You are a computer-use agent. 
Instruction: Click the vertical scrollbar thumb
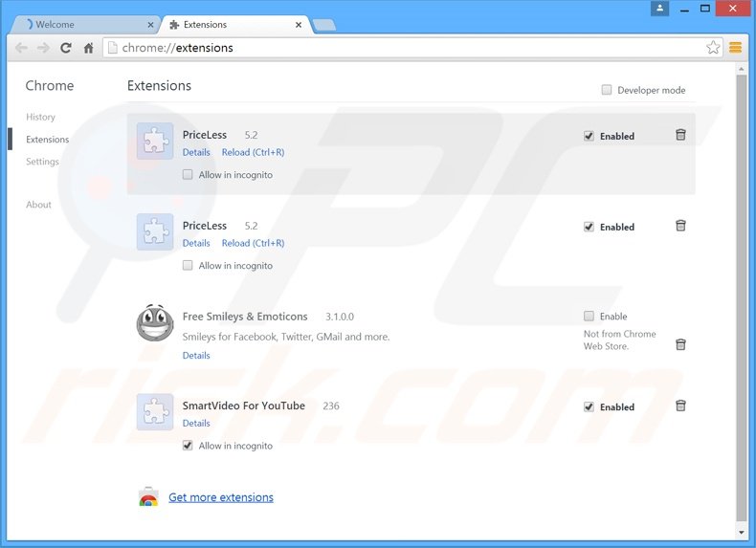tap(741, 297)
